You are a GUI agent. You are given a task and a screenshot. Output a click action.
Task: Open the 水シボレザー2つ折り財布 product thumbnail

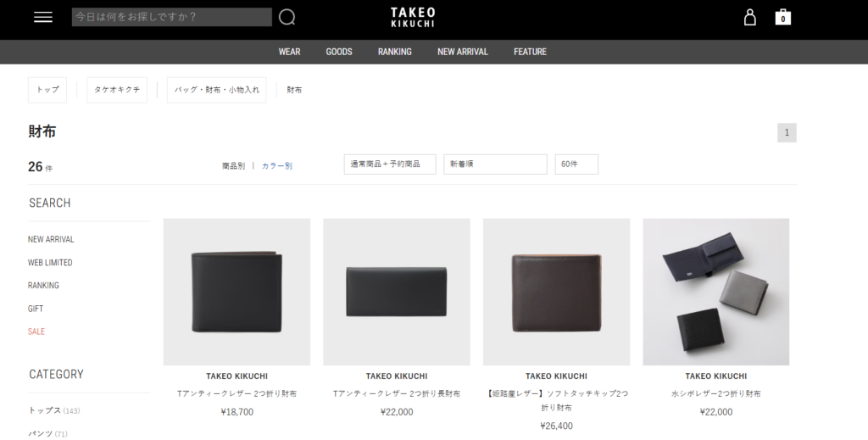pyautogui.click(x=715, y=292)
